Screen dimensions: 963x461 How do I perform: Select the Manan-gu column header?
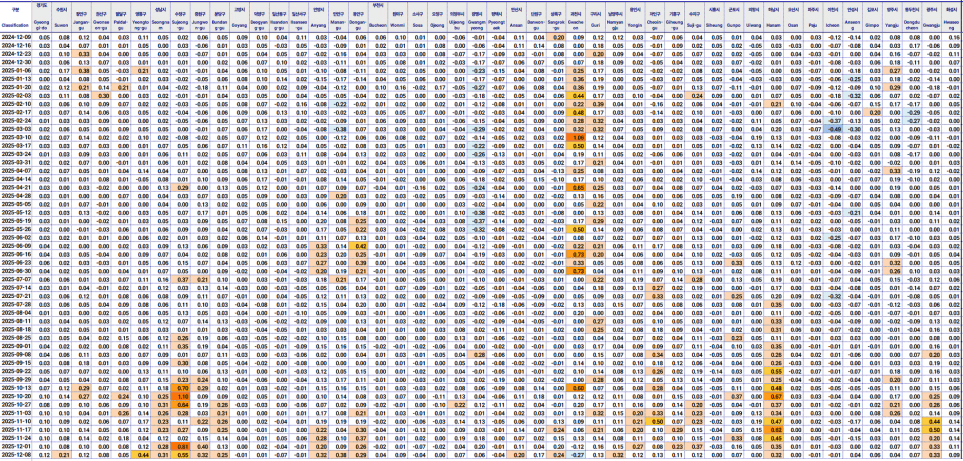tap(339, 18)
